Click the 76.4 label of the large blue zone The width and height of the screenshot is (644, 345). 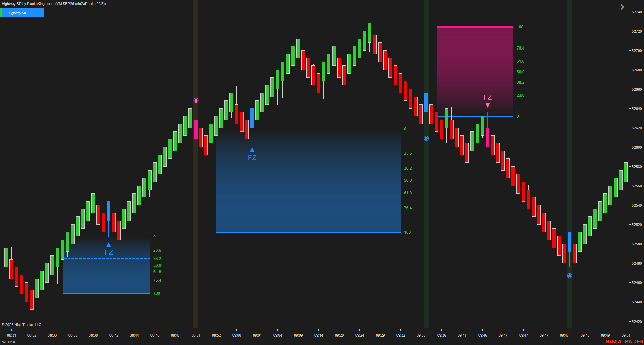point(408,208)
